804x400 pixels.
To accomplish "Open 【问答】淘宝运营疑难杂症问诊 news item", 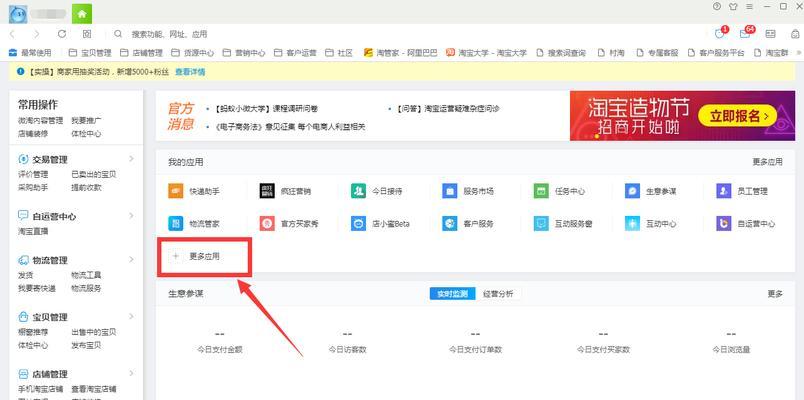I will click(448, 109).
